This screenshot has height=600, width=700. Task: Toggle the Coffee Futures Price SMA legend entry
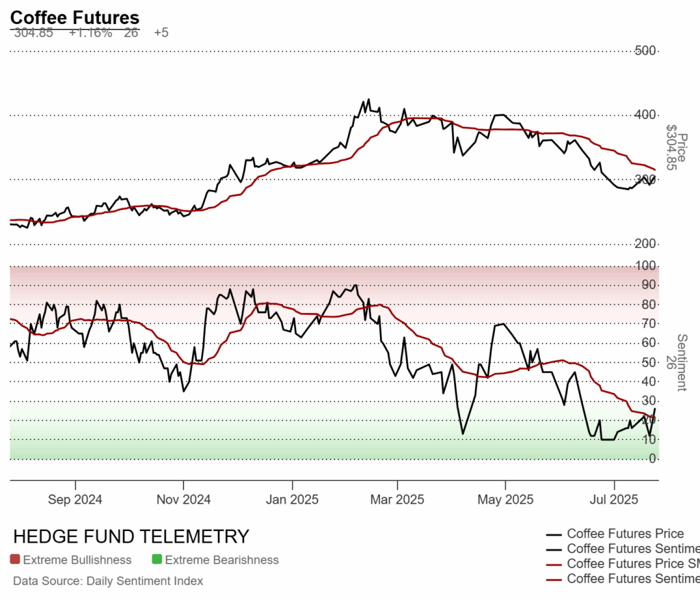point(623,563)
